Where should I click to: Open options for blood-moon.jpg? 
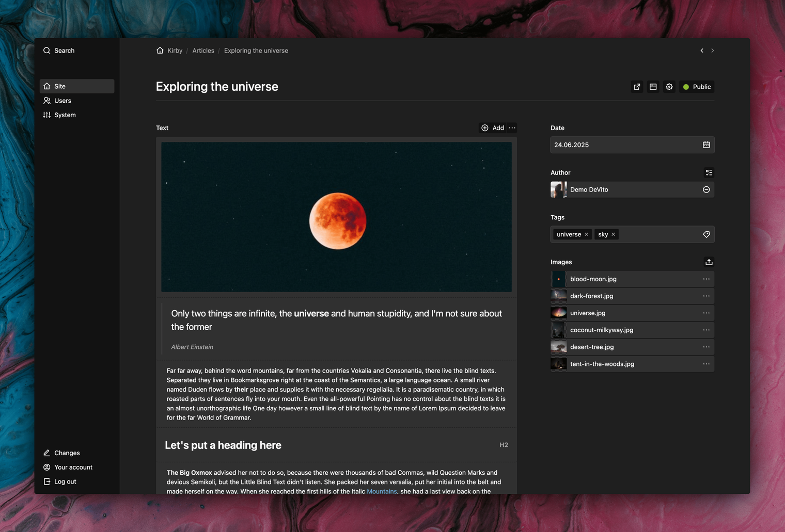[x=706, y=279]
